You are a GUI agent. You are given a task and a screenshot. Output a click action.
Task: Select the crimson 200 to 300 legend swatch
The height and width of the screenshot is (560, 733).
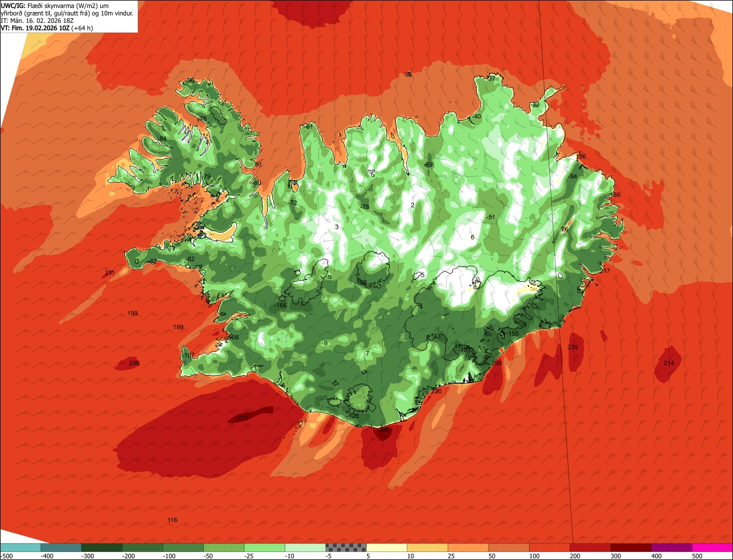click(x=590, y=547)
